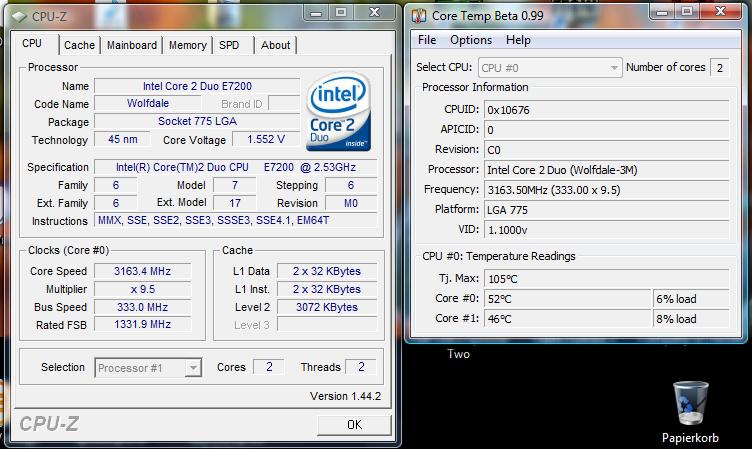
Task: Click the Cores count field in CPU-Z
Action: point(269,367)
